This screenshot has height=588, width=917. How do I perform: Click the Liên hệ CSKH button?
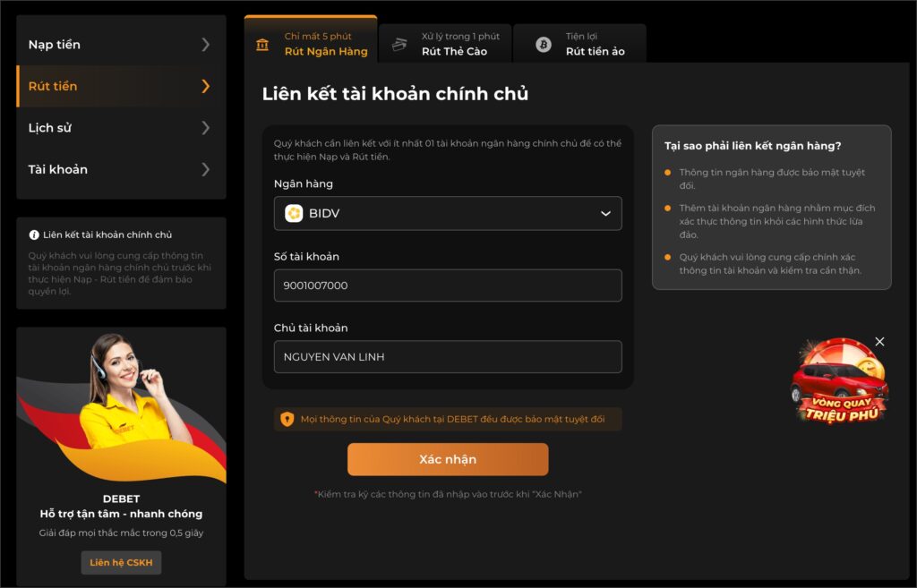pos(121,562)
